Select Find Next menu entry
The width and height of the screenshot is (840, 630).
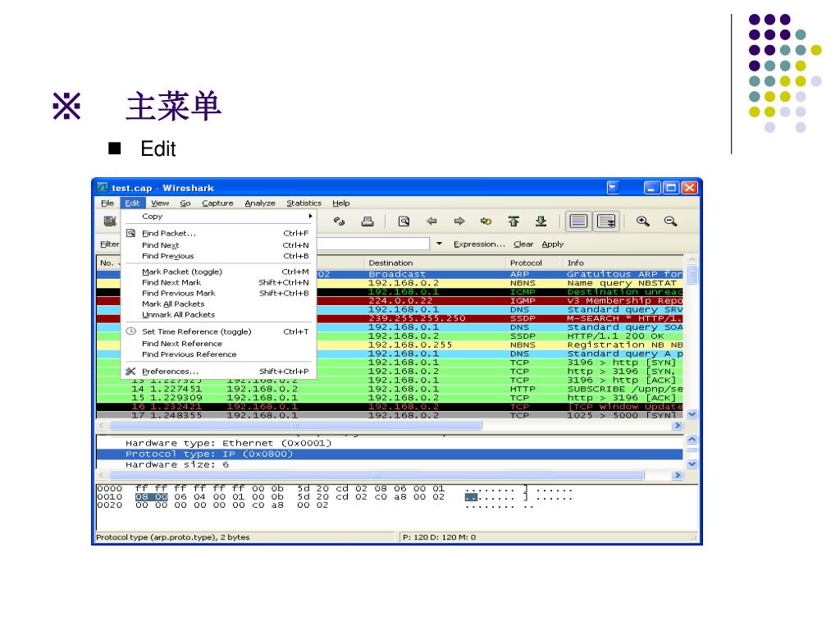point(219,244)
